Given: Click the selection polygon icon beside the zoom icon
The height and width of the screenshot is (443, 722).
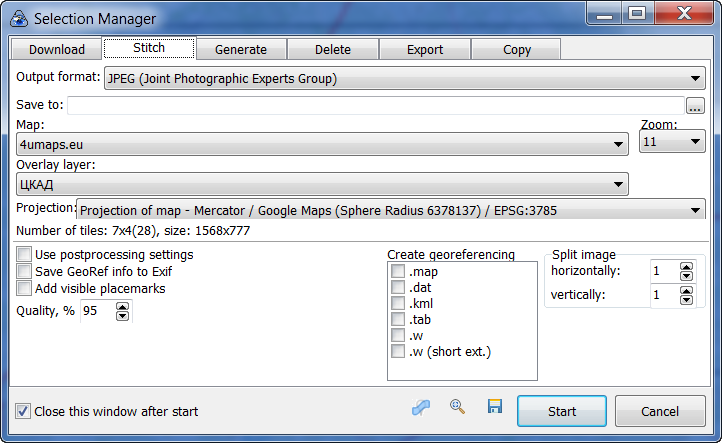Looking at the screenshot, I should [x=421, y=407].
